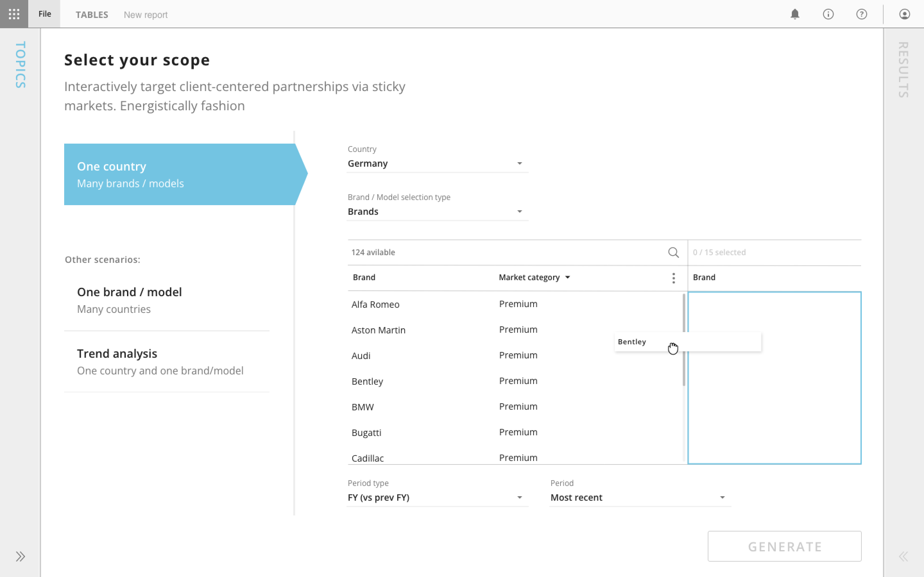Viewport: 924px width, 577px height.
Task: Select the One brand / model scenario
Action: [167, 300]
